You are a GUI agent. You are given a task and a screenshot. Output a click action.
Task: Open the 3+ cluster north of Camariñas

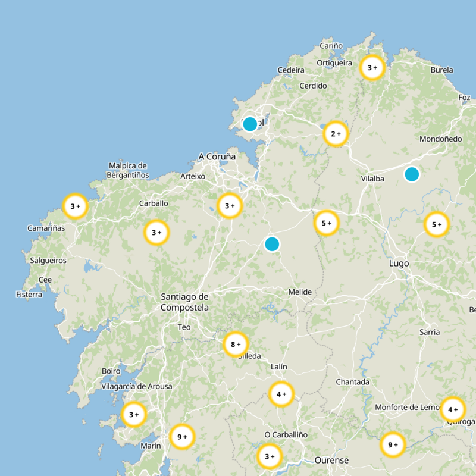75,206
